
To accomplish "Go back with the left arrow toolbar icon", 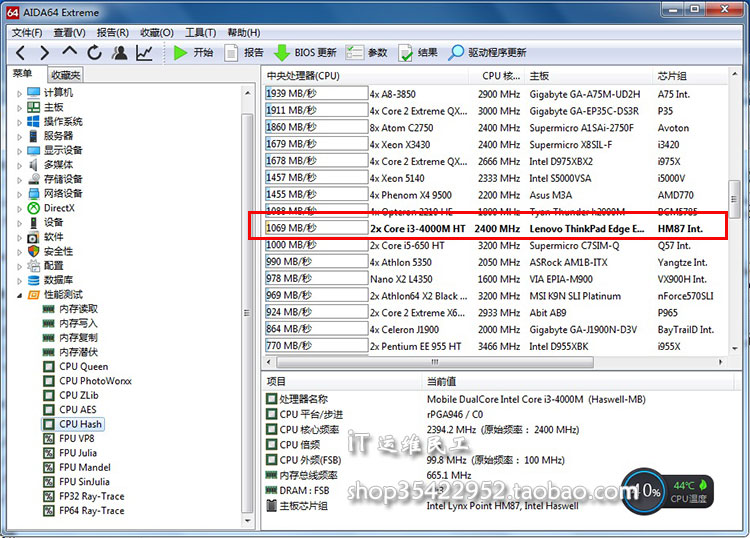I will [20, 53].
